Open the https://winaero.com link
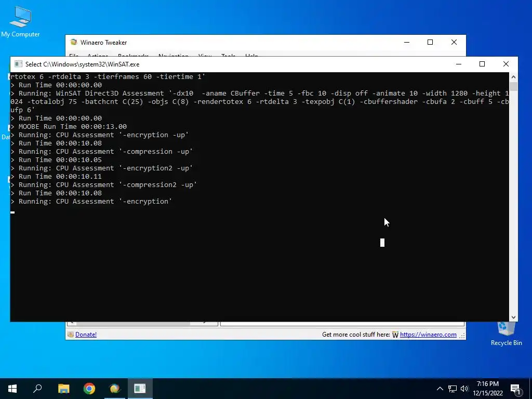Viewport: 532px width, 399px height. [x=428, y=335]
